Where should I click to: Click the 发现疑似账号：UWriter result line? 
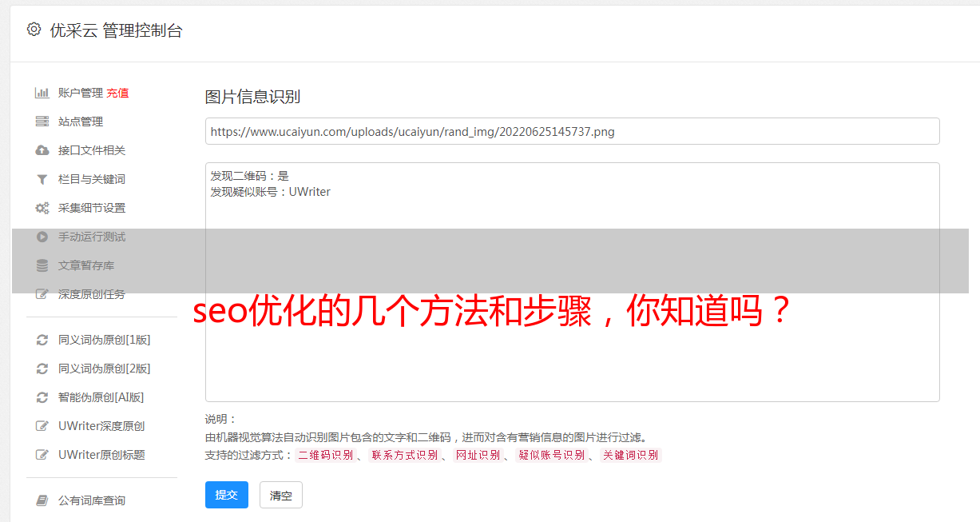pyautogui.click(x=271, y=192)
